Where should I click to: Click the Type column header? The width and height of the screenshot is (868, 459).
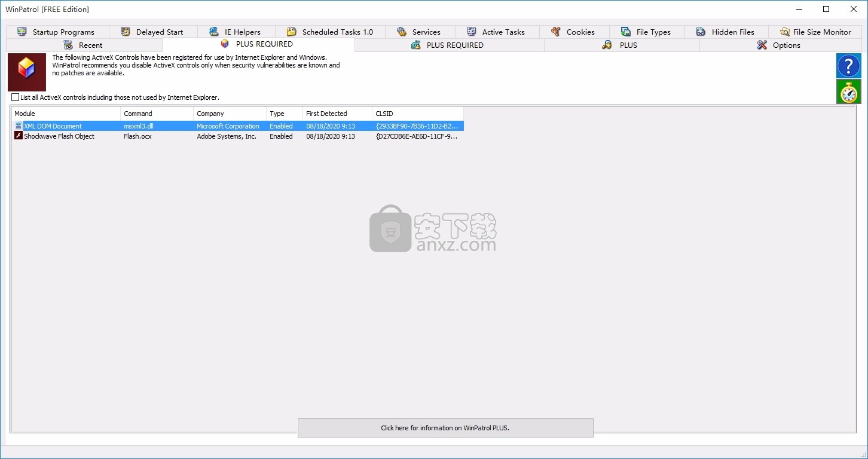[285, 114]
